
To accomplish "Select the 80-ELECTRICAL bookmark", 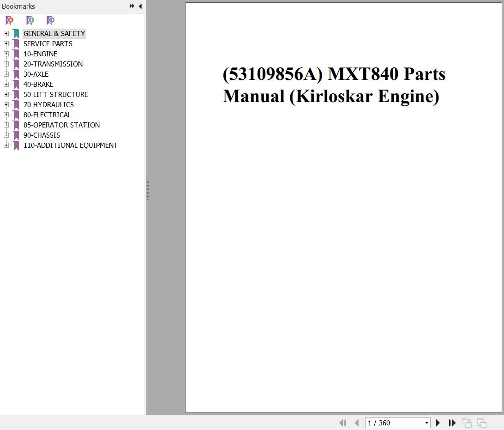I will tap(47, 115).
